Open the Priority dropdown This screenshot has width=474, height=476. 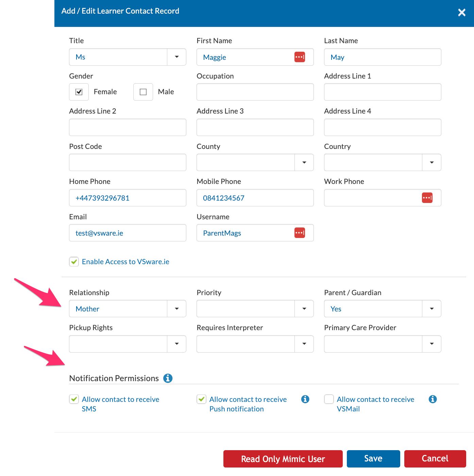tap(255, 309)
